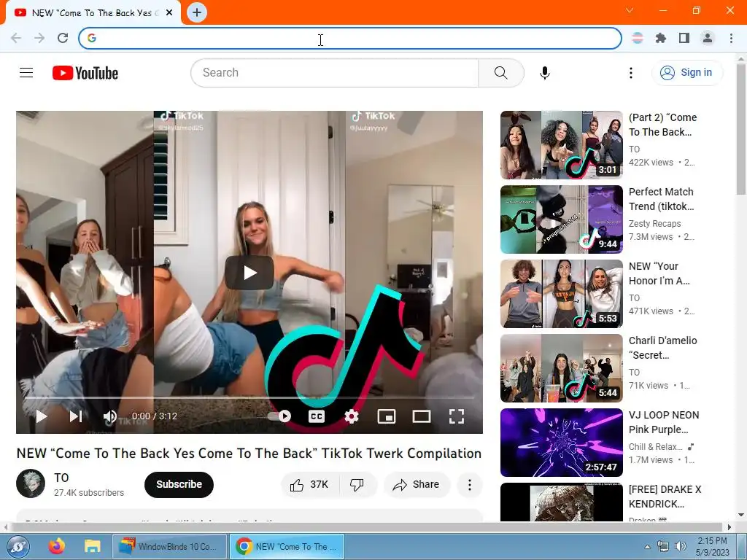The width and height of the screenshot is (747, 560).
Task: Mute the video volume
Action: [x=109, y=416]
